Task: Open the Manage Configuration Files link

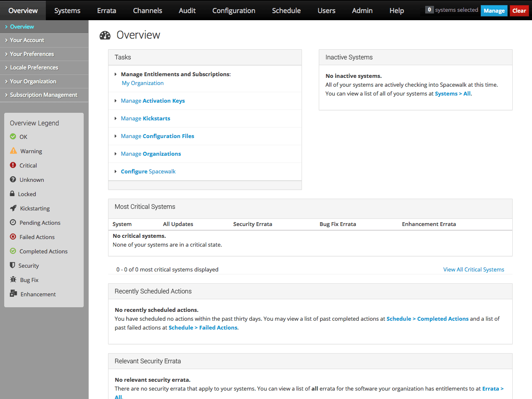Action: click(157, 136)
